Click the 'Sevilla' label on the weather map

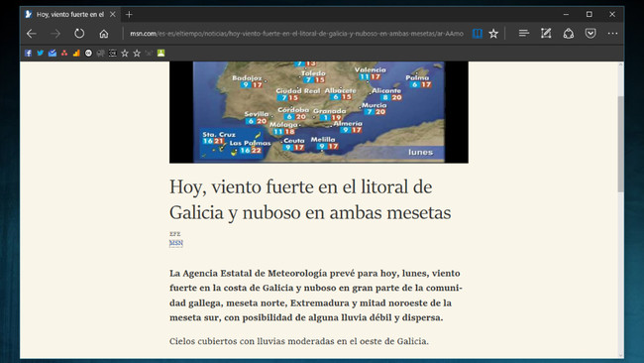point(257,114)
